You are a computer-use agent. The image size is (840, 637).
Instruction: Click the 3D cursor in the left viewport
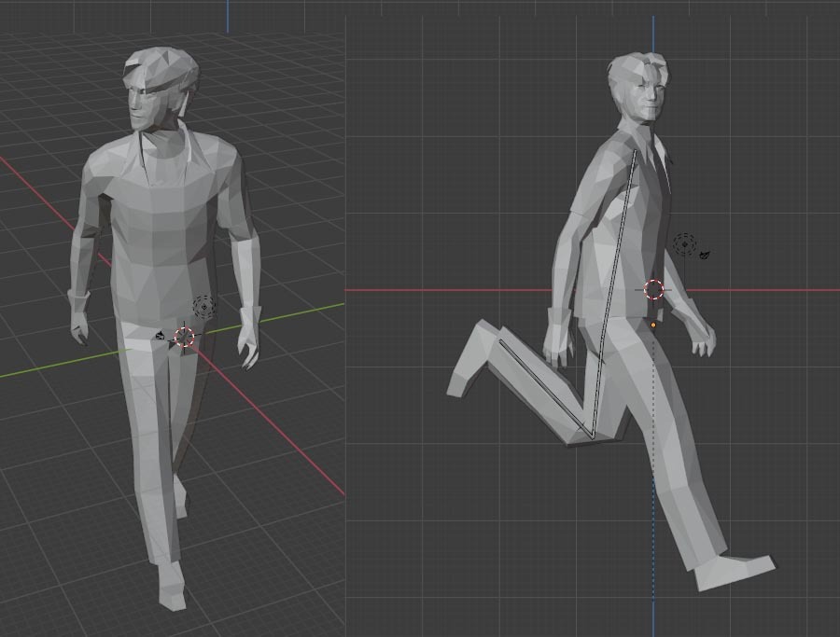click(184, 337)
